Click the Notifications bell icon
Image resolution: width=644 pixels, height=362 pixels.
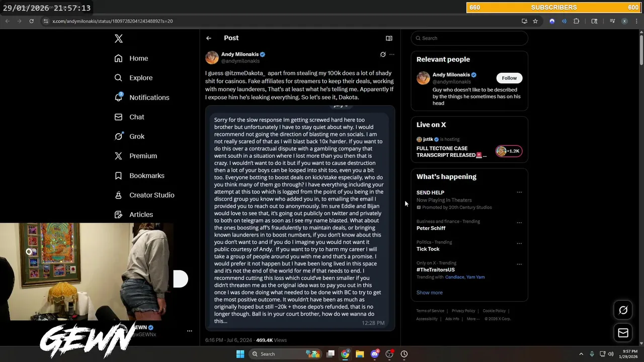pos(118,97)
